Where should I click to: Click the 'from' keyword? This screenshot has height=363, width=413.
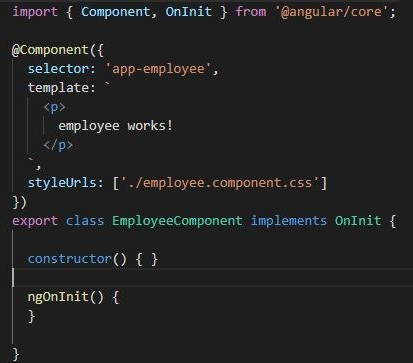[x=251, y=12]
